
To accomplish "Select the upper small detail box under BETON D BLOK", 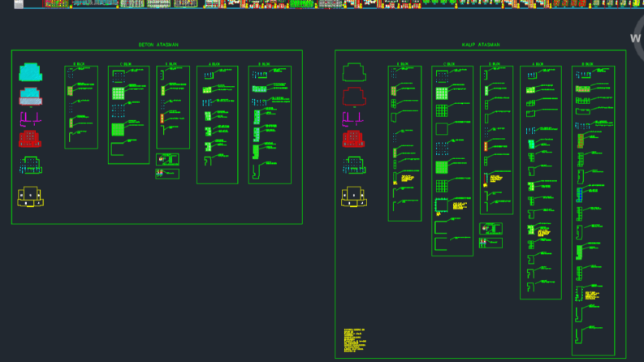I will point(167,159).
